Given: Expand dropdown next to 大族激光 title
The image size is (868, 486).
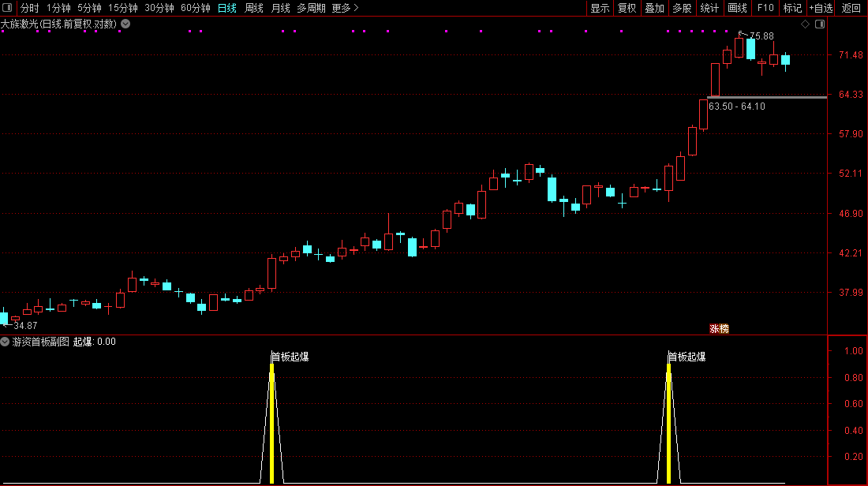Looking at the screenshot, I should point(125,24).
